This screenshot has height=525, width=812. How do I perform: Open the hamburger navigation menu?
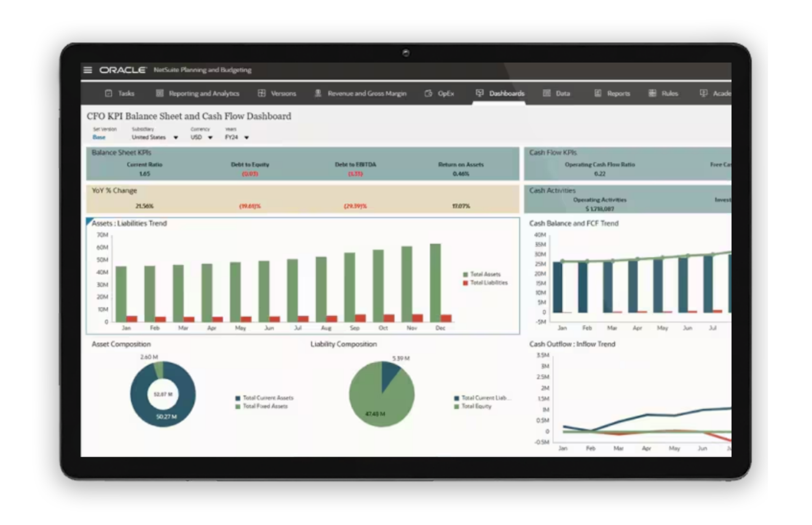coord(88,70)
